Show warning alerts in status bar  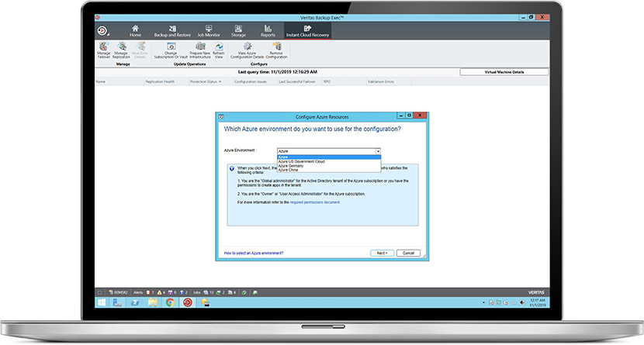click(x=161, y=292)
